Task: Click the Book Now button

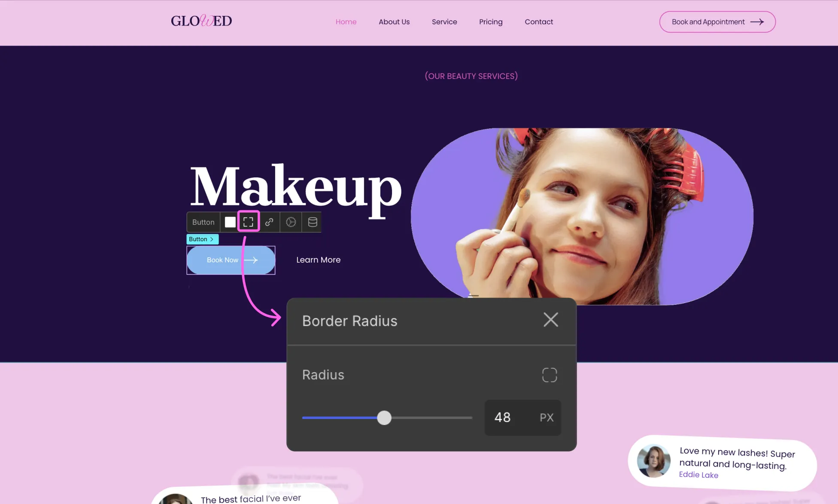Action: [x=231, y=260]
